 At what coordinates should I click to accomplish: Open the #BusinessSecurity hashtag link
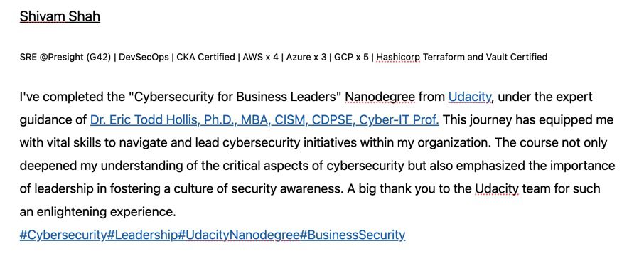352,235
